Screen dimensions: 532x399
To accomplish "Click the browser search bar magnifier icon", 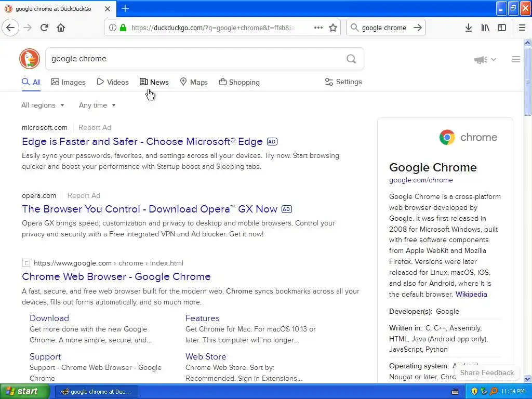I will click(x=354, y=28).
